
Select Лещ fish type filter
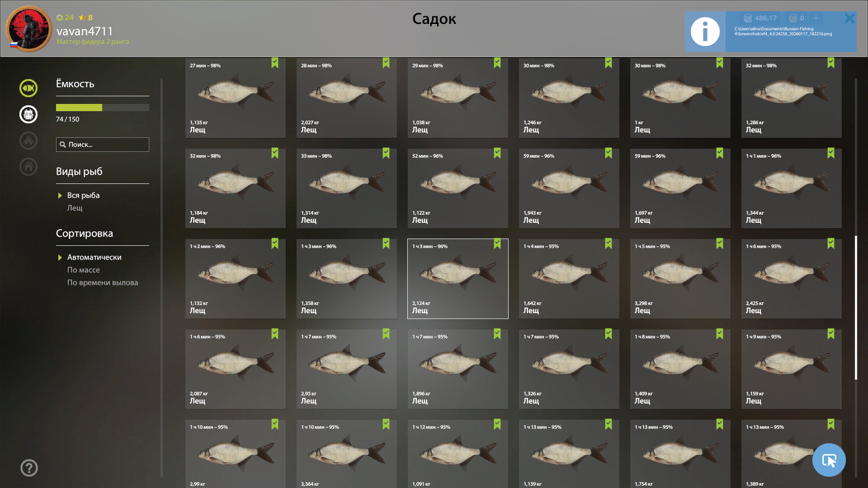point(75,208)
